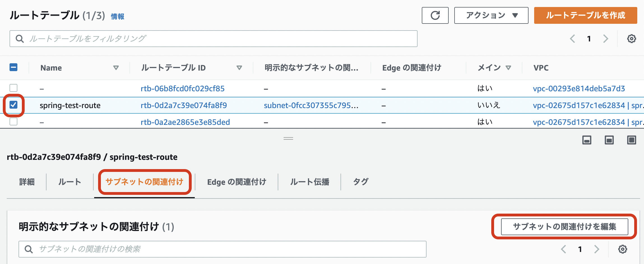
Task: Uncheck the spring-test-route checkbox
Action: click(x=13, y=105)
